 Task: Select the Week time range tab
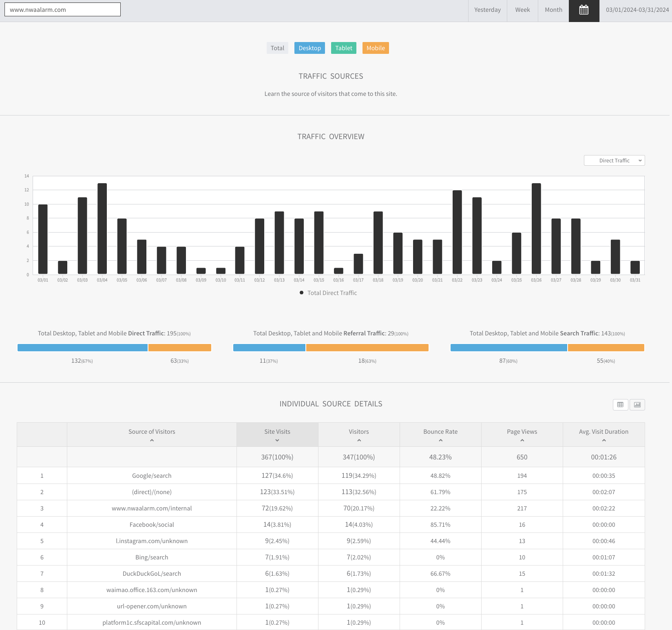[522, 10]
